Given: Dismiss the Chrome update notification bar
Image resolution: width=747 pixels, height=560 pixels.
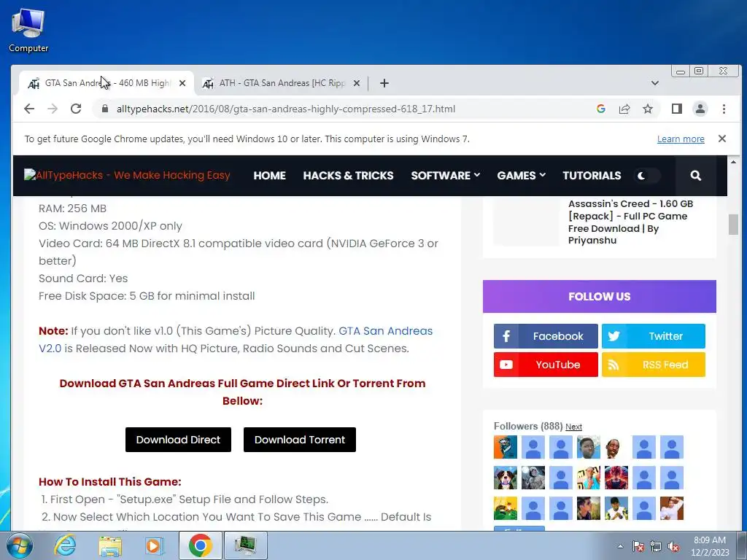Looking at the screenshot, I should click(x=721, y=139).
